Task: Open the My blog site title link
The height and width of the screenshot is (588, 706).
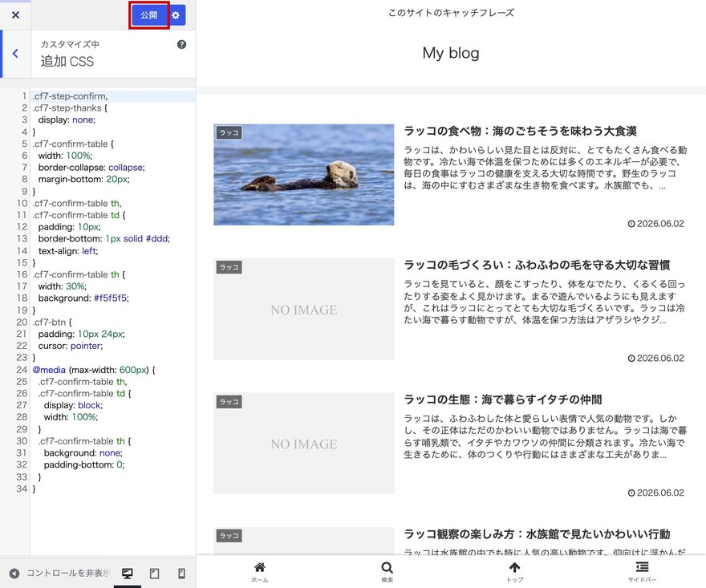Action: click(x=451, y=53)
